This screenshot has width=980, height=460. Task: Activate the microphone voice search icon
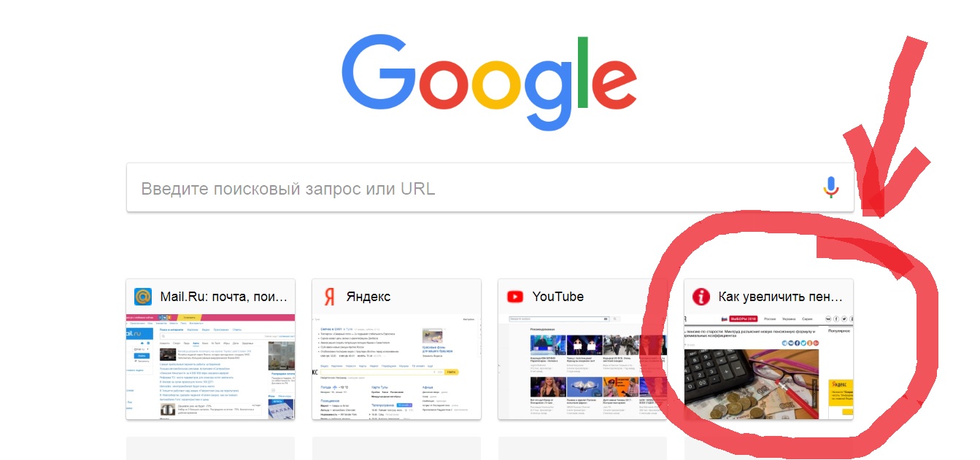point(831,187)
